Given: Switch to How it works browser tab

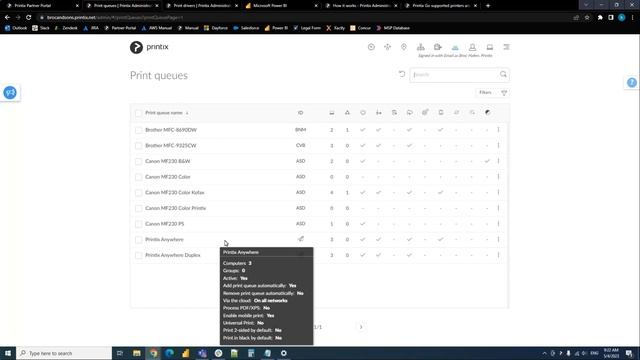Looking at the screenshot, I should (362, 6).
